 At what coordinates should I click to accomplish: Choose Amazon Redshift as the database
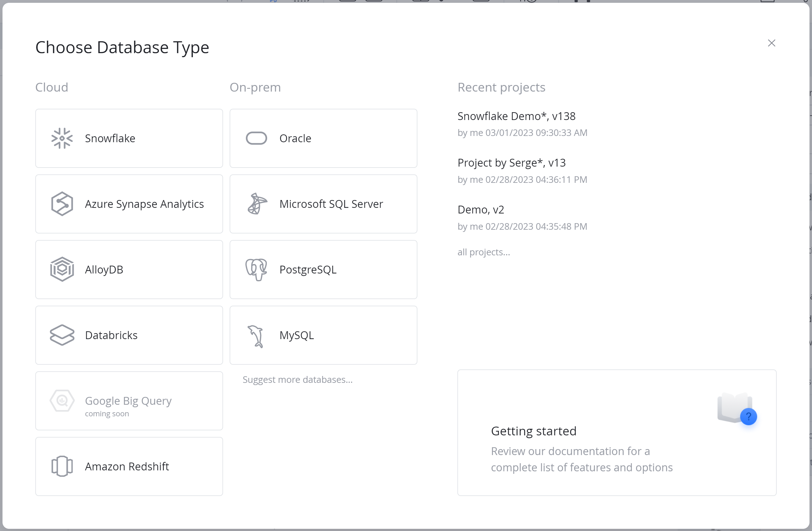[x=129, y=466]
